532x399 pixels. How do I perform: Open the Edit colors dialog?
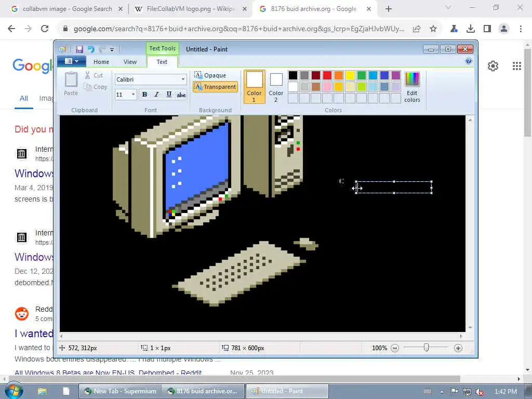412,87
